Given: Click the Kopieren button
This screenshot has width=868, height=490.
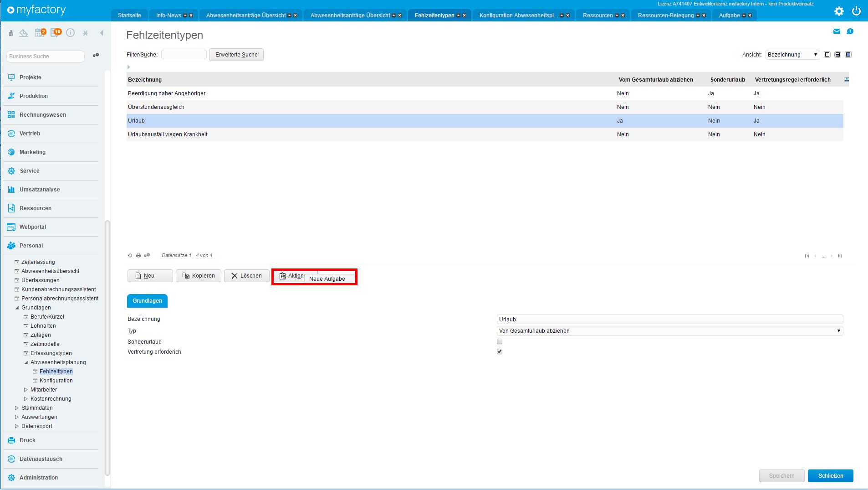Looking at the screenshot, I should point(199,276).
